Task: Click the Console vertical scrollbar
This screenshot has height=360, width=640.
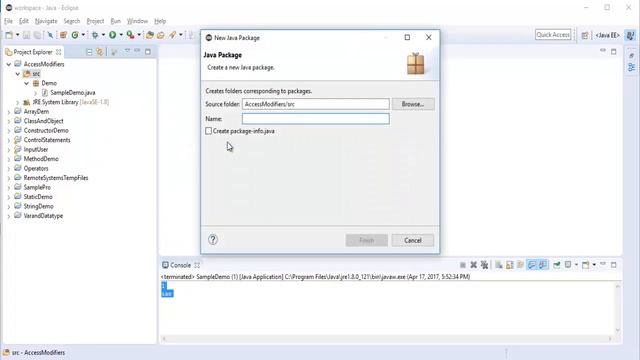Action: click(618, 308)
